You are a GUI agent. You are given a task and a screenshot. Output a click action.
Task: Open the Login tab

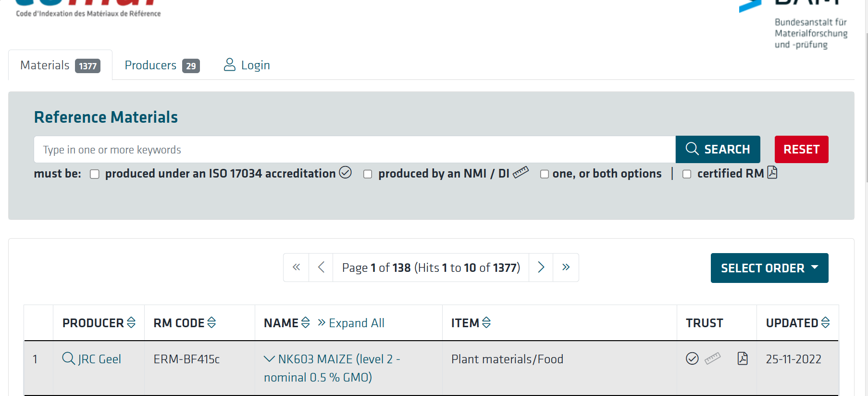pyautogui.click(x=247, y=65)
